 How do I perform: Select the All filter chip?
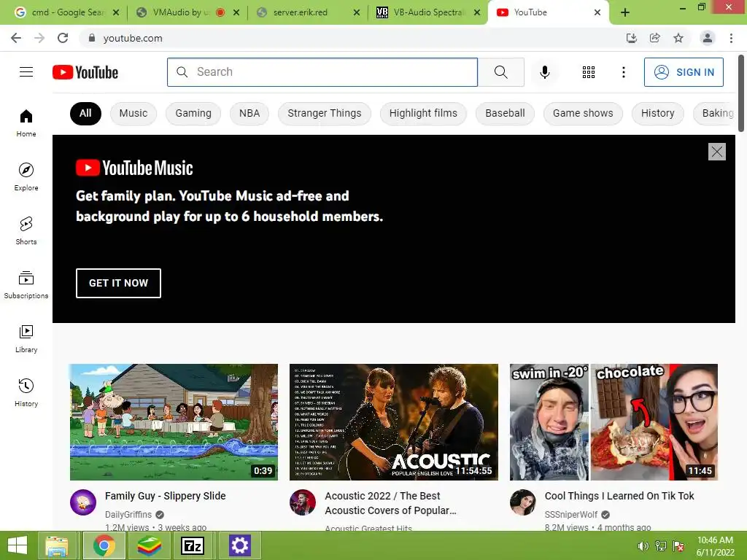85,113
